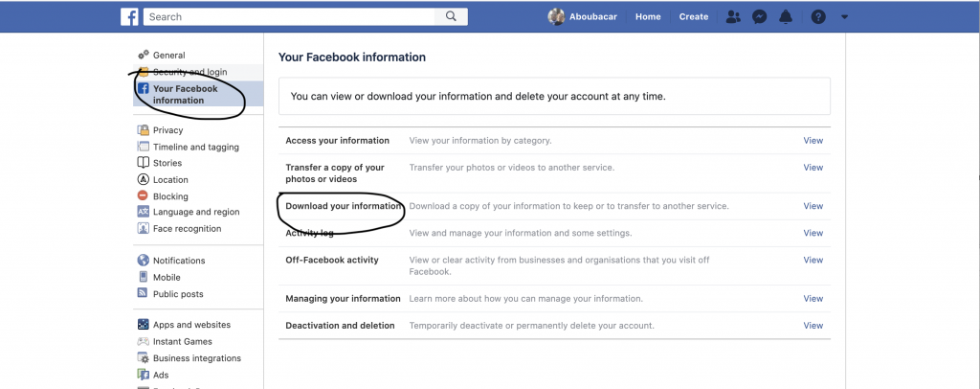Screen dimensions: 980x389
Task: Click 'Temporarily deactivate or permanently delete your account' text
Action: coord(532,325)
